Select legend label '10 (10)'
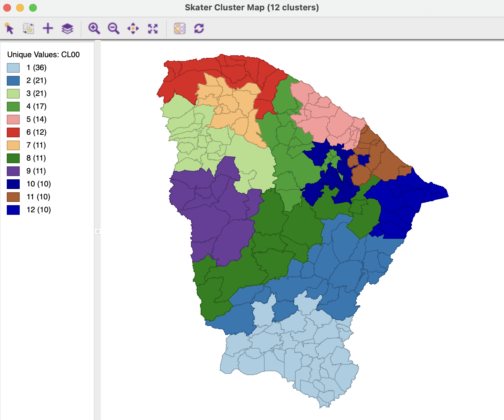Image resolution: width=504 pixels, height=420 pixels. pos(39,184)
